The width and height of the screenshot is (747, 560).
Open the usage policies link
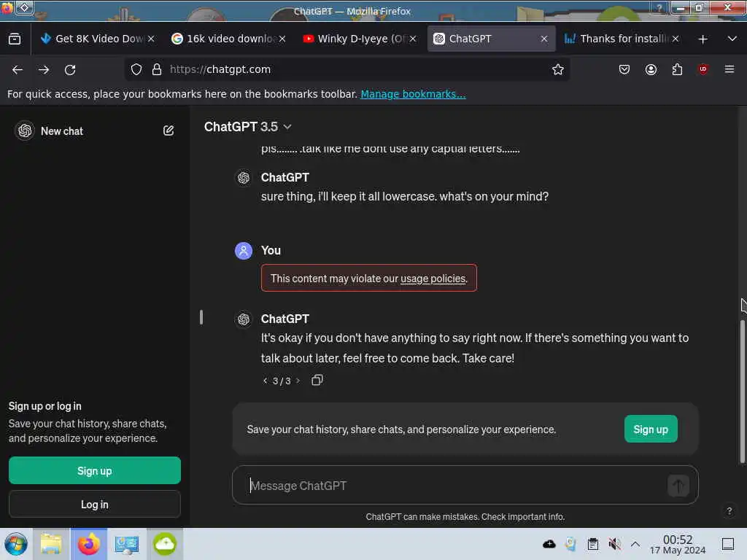(x=433, y=279)
